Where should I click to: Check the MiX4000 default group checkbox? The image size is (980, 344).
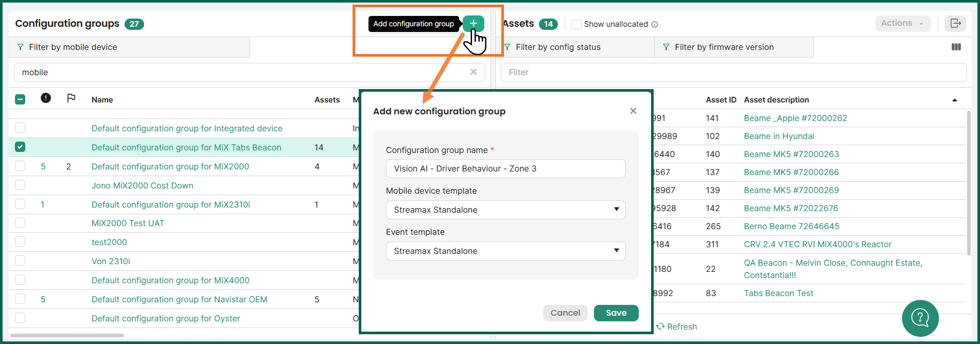click(x=20, y=280)
